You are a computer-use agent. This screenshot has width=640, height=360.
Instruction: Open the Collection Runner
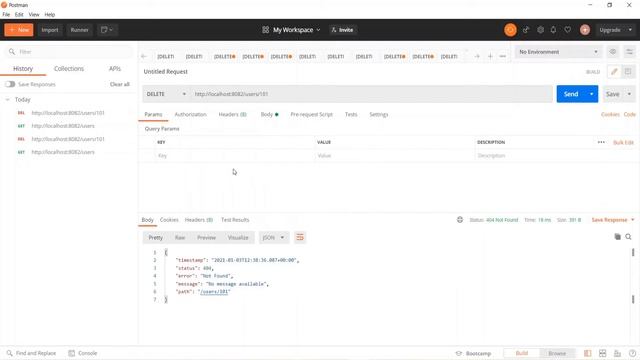(79, 30)
